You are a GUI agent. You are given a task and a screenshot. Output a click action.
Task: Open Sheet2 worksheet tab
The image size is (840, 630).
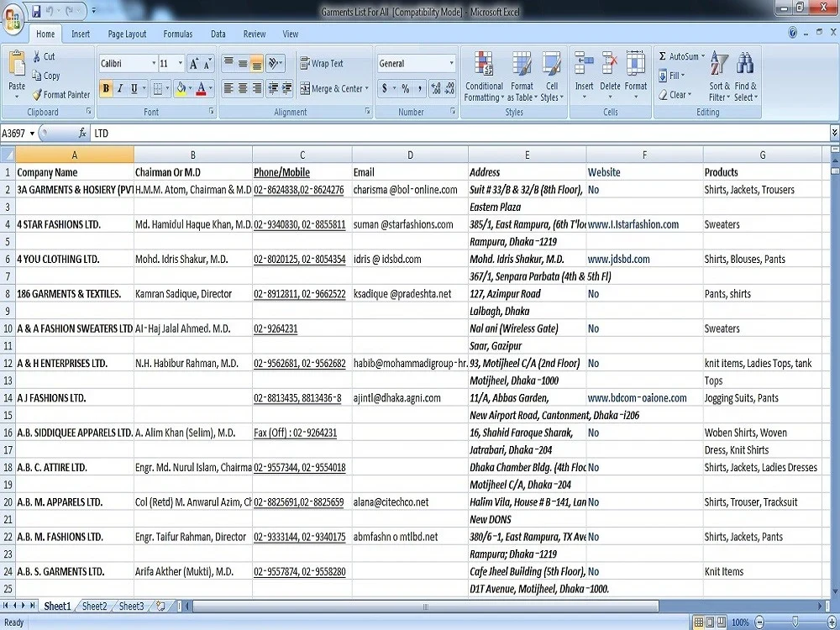click(94, 606)
